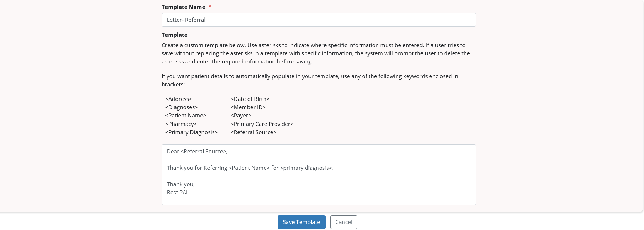Click the <Date of Birth> keyword
Screen dimensions: 644x230
coord(250,99)
